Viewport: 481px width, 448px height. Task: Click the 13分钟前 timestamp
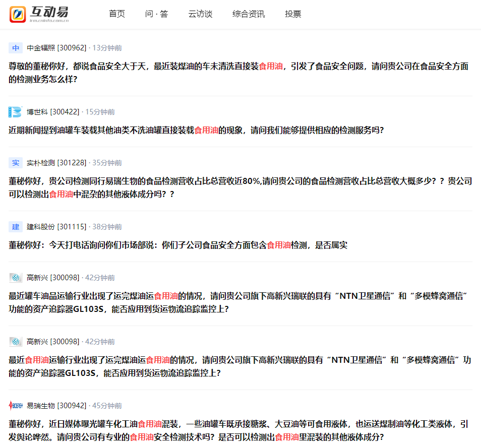(x=107, y=48)
